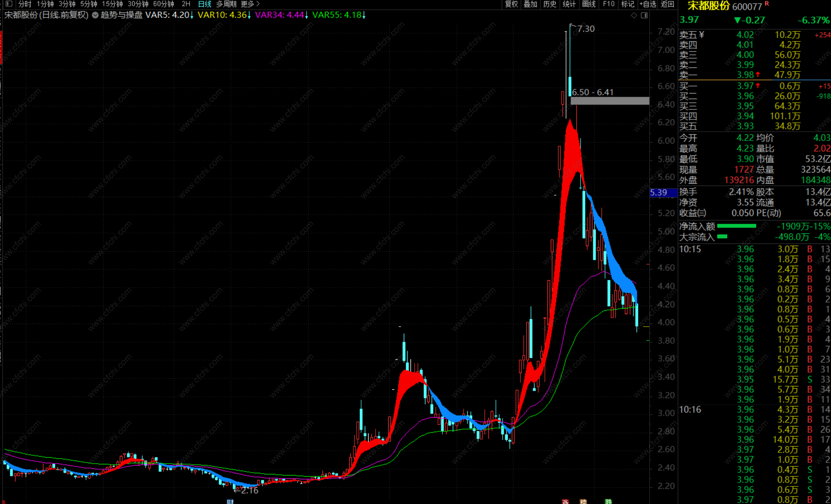The image size is (831, 504).
Task: Click the diamond icon above the chart
Action: (x=634, y=15)
